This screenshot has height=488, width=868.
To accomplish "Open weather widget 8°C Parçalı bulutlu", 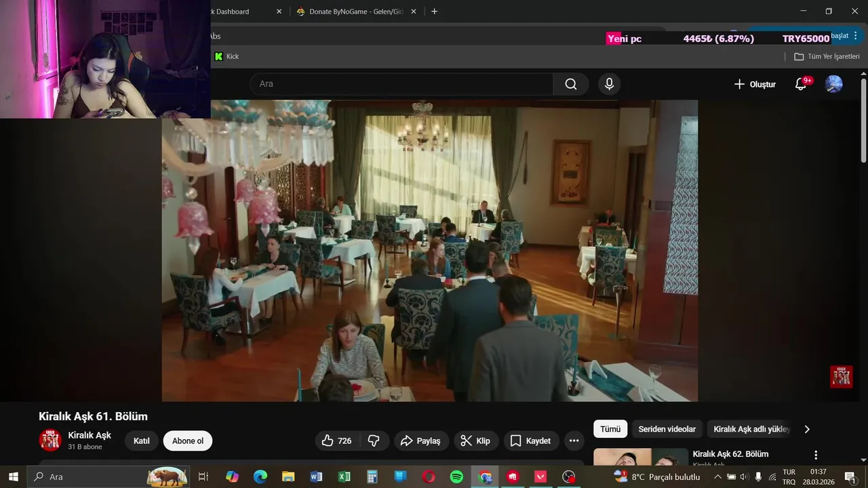I will point(656,477).
